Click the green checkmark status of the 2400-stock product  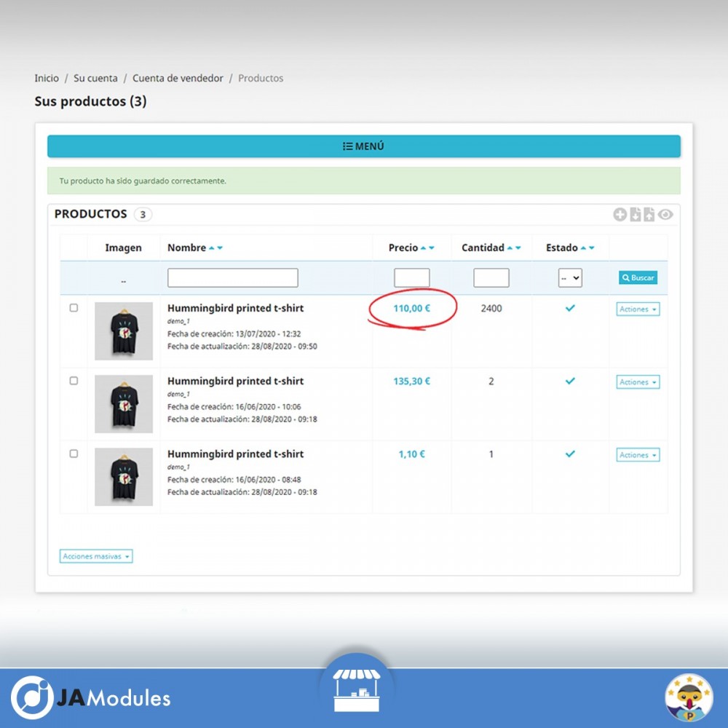(569, 308)
